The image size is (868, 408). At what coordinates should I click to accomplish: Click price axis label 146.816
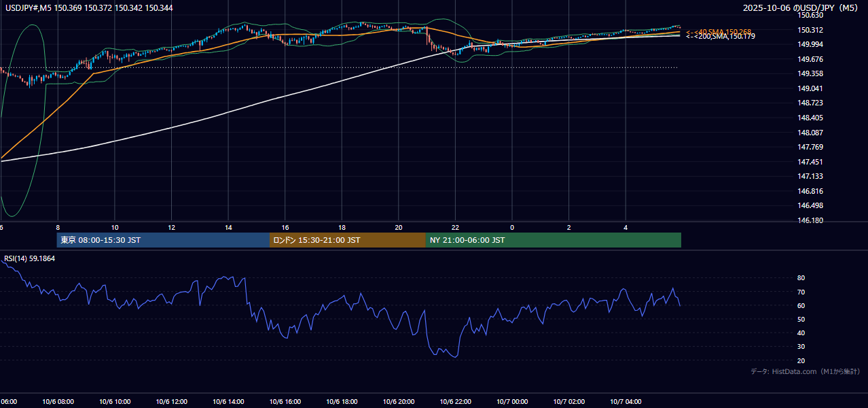click(x=810, y=191)
